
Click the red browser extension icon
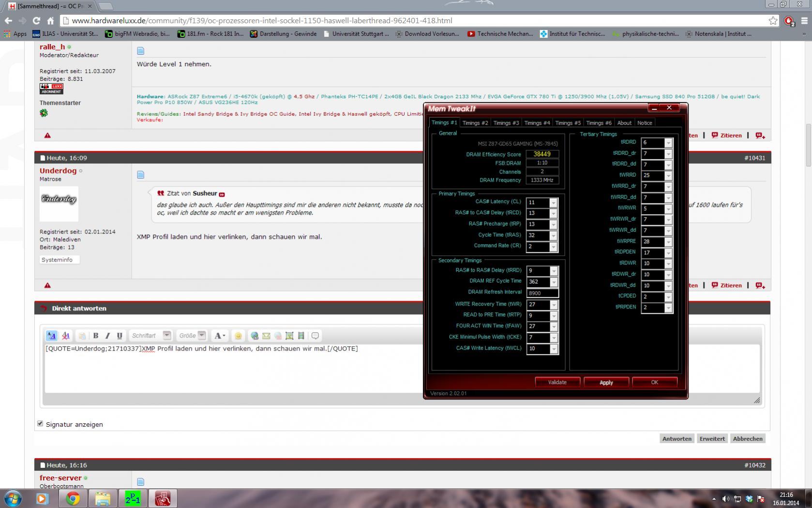[789, 21]
